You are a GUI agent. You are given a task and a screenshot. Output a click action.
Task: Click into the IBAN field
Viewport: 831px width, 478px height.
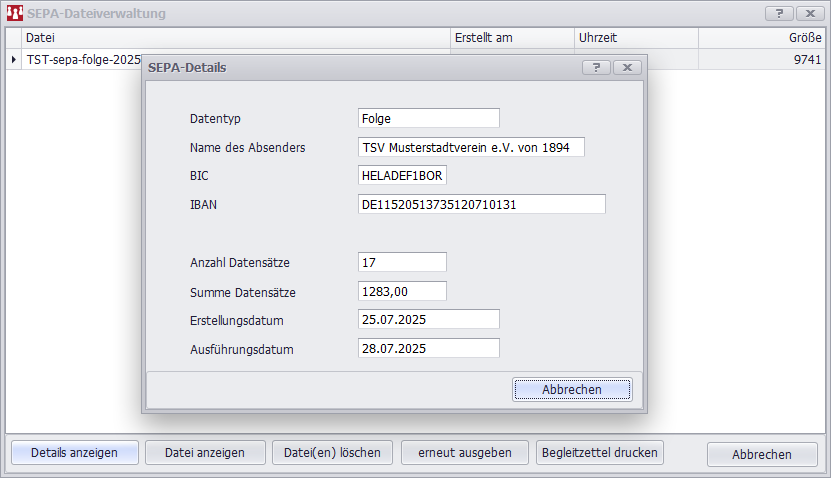pyautogui.click(x=481, y=204)
